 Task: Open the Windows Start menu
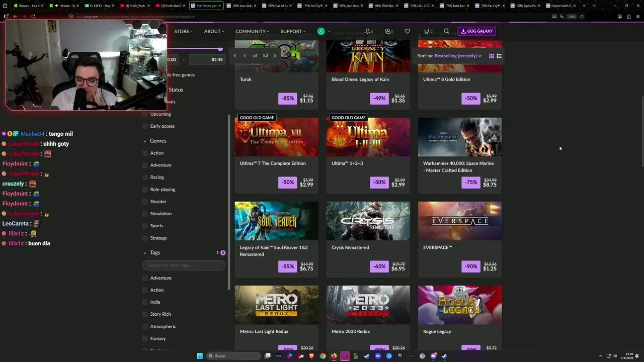(x=200, y=356)
